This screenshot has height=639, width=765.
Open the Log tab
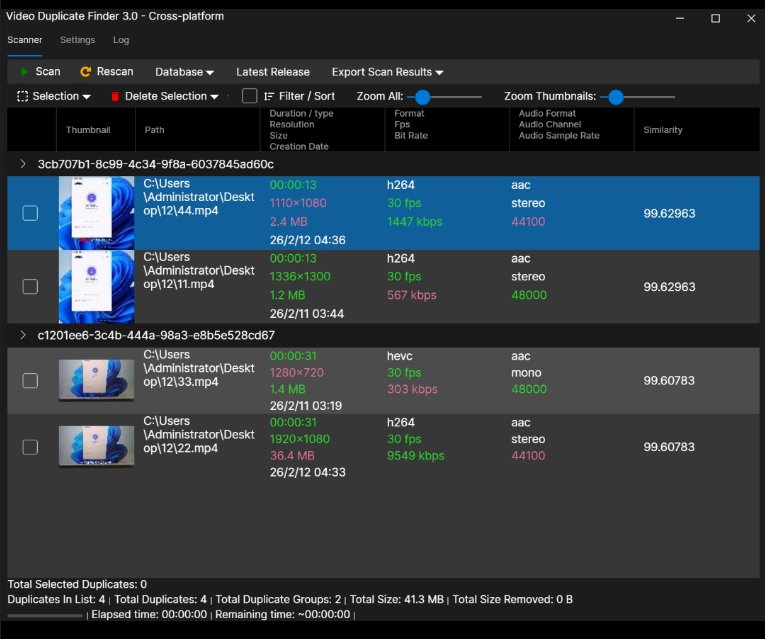pyautogui.click(x=121, y=40)
